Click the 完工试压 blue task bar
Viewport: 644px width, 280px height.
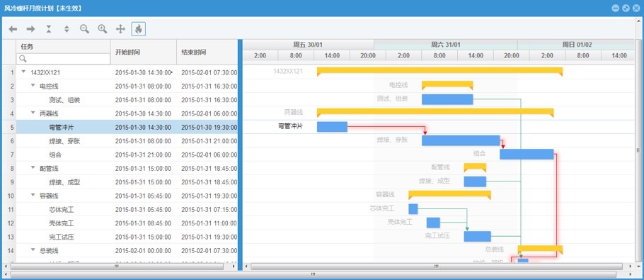[477, 237]
